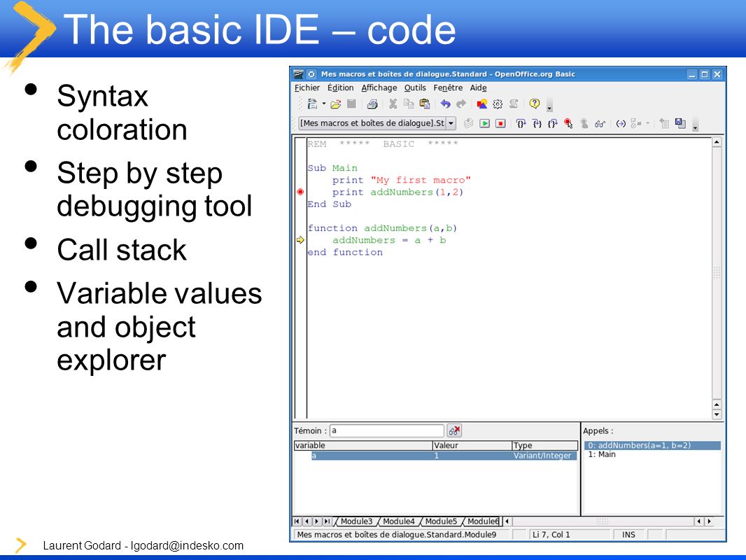Viewport: 746px width, 560px height.
Task: Click into the Témoin watch input field
Action: 387,430
